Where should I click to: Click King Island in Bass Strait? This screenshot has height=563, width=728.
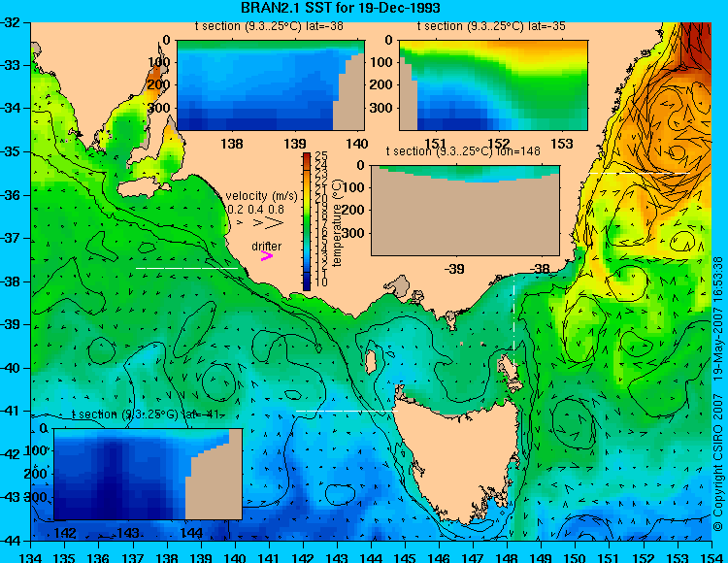tap(371, 362)
